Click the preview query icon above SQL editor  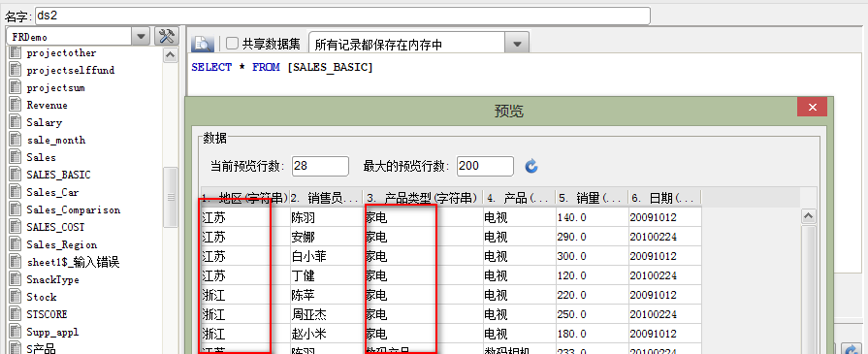click(x=203, y=44)
